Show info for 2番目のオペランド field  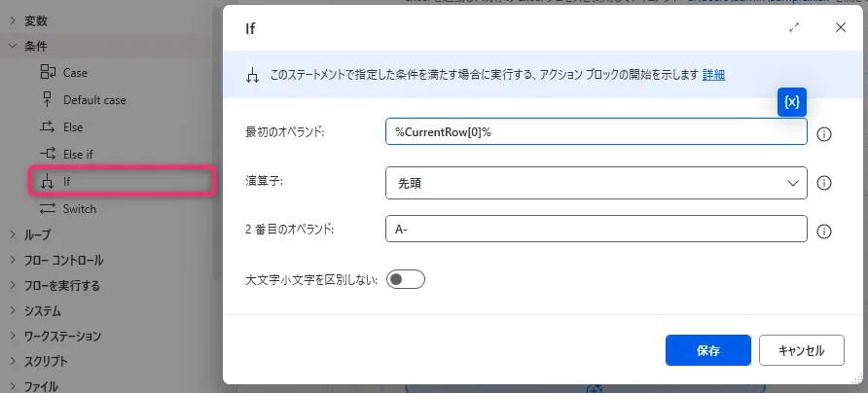pyautogui.click(x=823, y=232)
